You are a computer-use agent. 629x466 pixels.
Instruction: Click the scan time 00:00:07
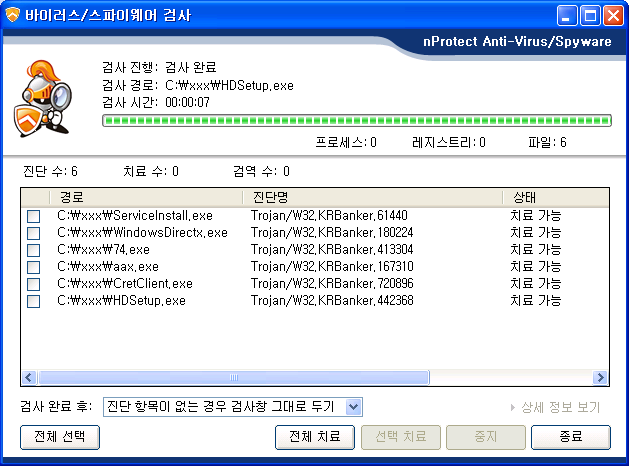tap(187, 103)
